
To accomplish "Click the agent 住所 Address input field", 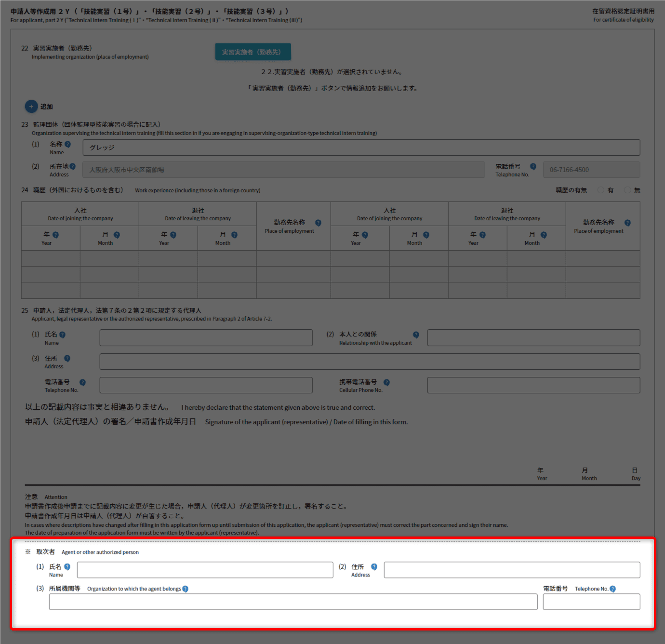I will pyautogui.click(x=512, y=570).
